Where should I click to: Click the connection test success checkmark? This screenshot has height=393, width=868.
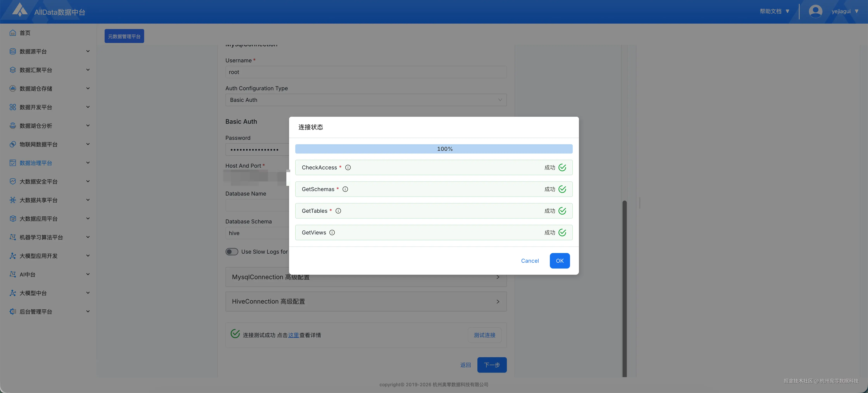pos(235,334)
